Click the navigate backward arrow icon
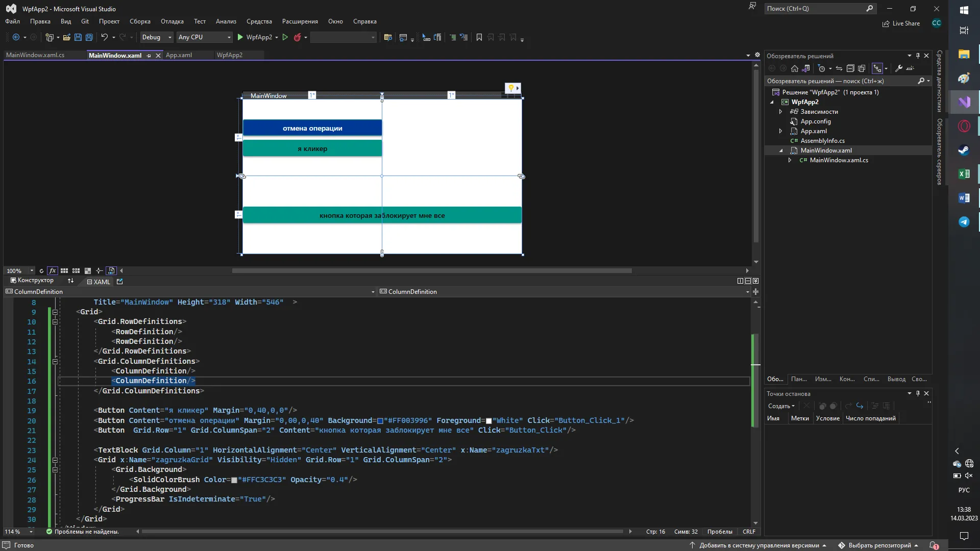Image resolution: width=980 pixels, height=551 pixels. 16,37
